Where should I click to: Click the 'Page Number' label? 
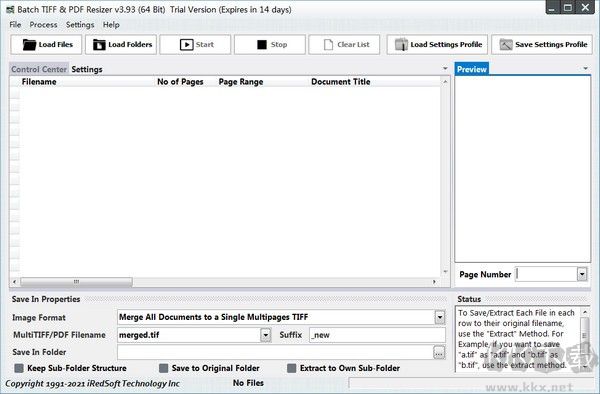click(485, 274)
